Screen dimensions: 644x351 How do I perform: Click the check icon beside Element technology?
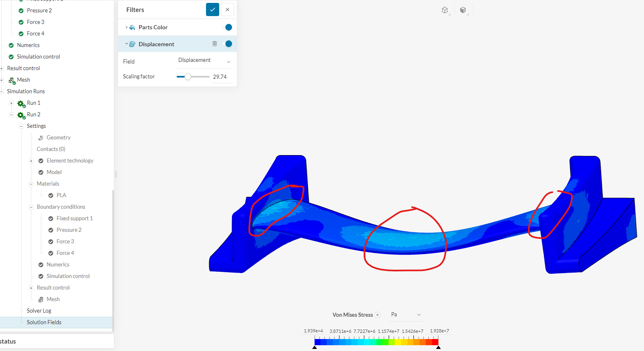click(41, 161)
